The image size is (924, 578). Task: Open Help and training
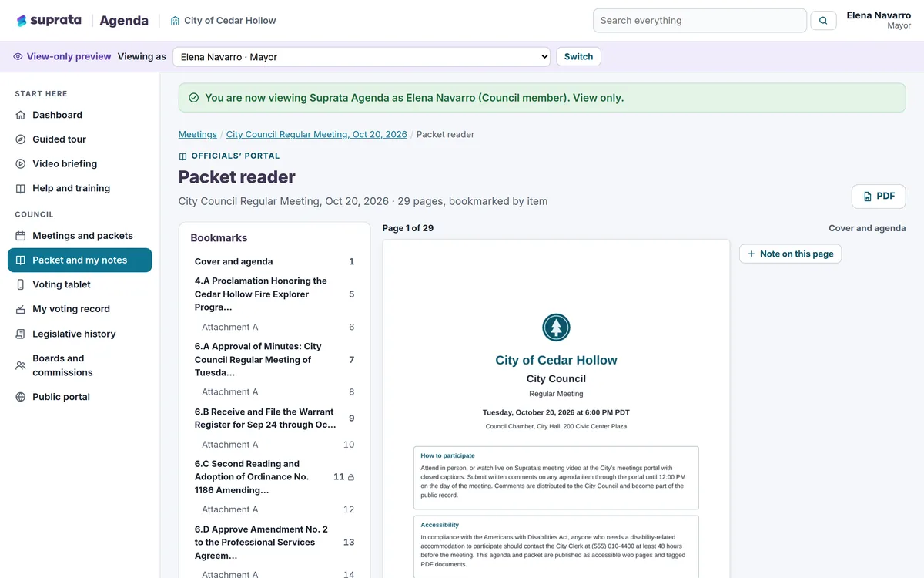80,189
